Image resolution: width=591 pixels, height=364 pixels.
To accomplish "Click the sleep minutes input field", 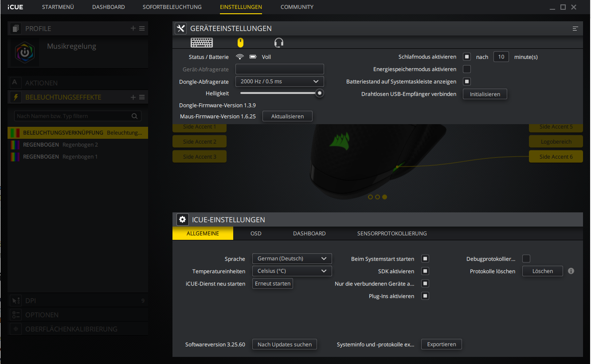I will (501, 57).
